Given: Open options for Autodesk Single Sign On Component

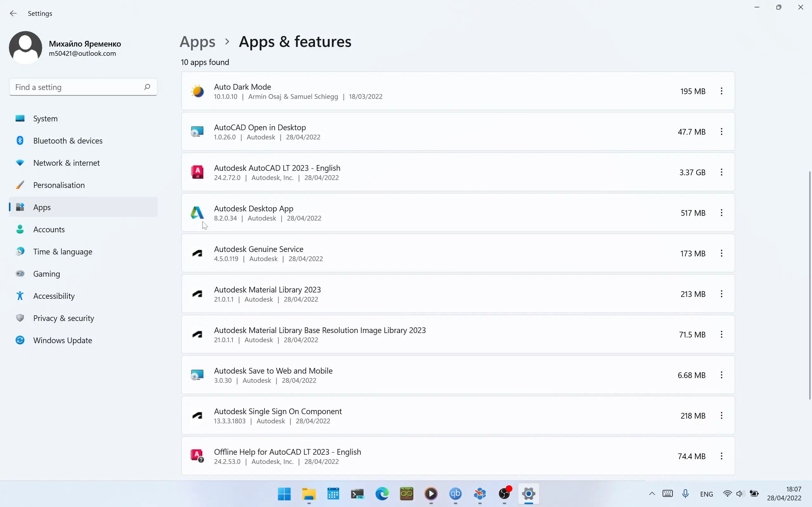Looking at the screenshot, I should pos(721,416).
